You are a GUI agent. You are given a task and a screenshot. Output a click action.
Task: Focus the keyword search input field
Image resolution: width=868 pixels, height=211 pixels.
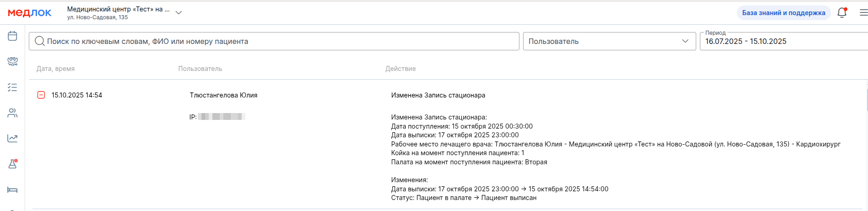[x=274, y=41]
